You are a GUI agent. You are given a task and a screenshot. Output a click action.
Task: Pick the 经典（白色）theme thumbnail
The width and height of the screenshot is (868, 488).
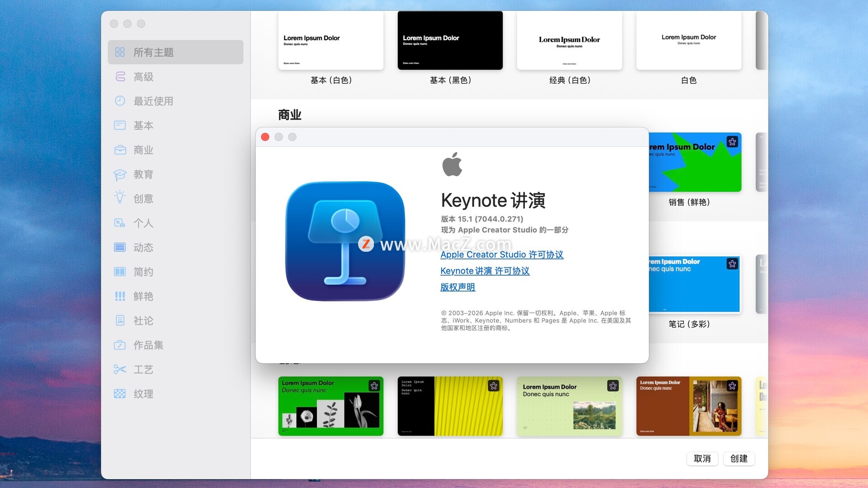(x=569, y=41)
